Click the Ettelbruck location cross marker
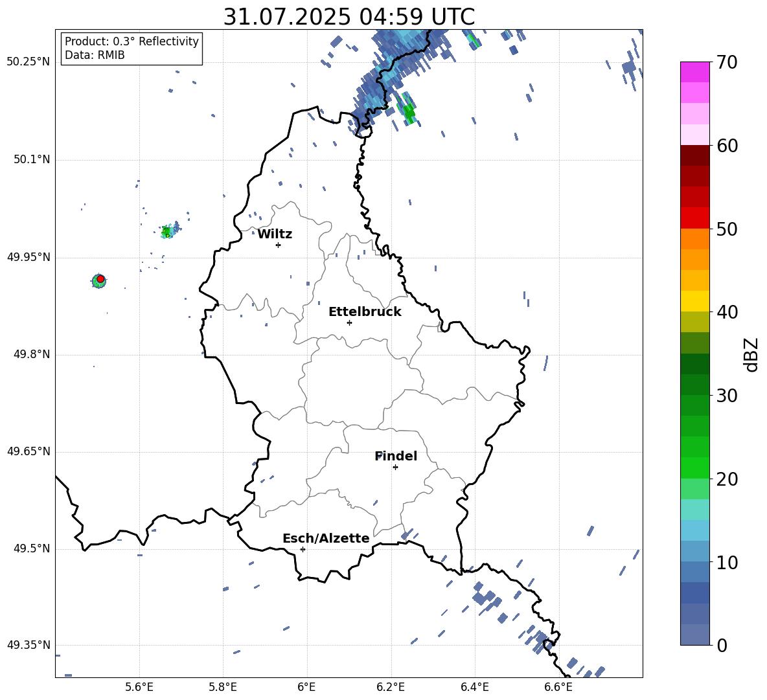The image size is (767, 700). click(349, 322)
